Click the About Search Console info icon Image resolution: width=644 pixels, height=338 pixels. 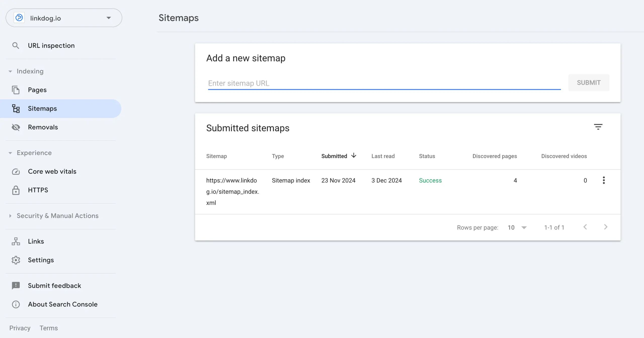click(16, 304)
